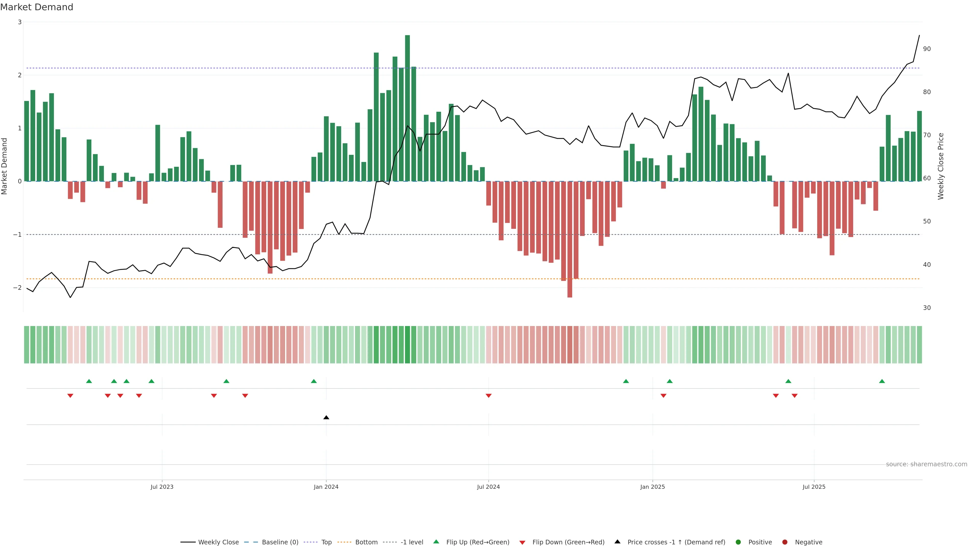980x551 pixels.
Task: Click the green flip-up triangle near Jan 2024
Action: click(313, 381)
